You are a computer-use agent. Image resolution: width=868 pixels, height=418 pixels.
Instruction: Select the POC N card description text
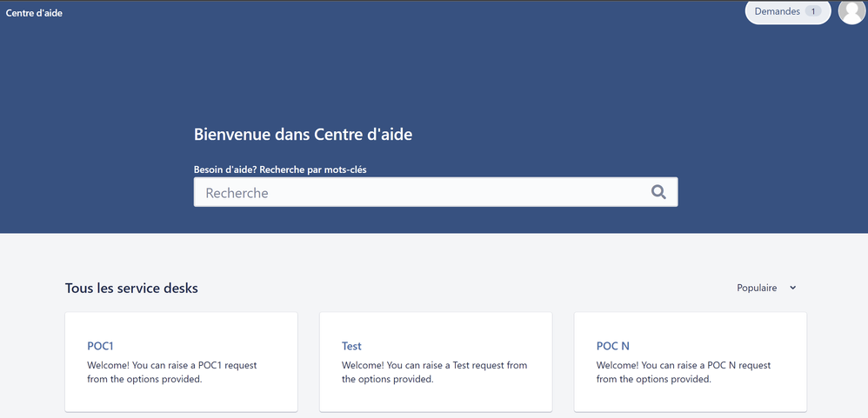(x=684, y=372)
